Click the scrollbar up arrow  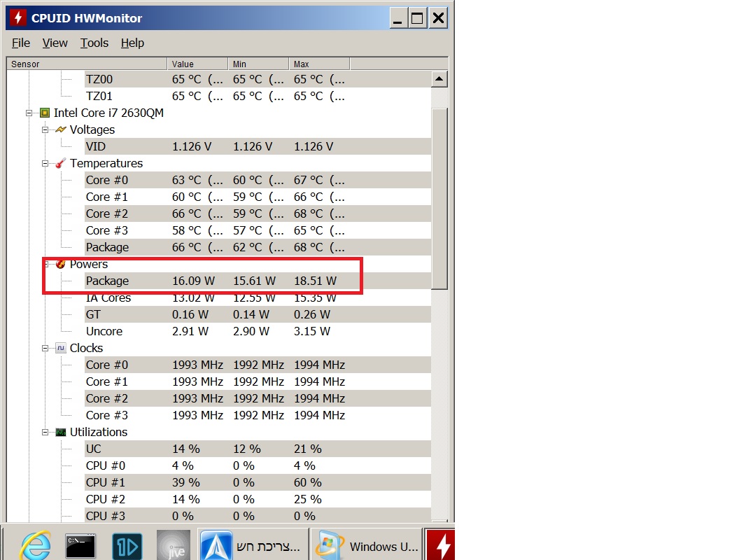click(439, 79)
